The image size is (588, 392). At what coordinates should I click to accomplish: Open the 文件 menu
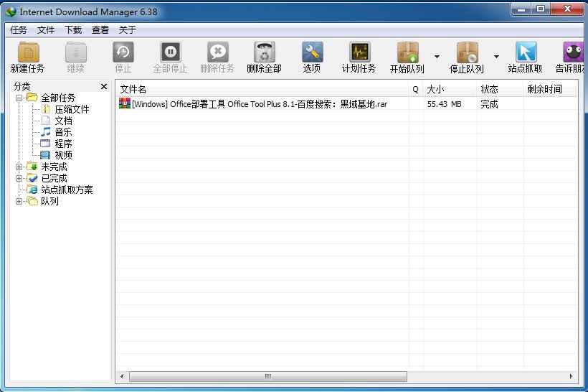pos(46,30)
